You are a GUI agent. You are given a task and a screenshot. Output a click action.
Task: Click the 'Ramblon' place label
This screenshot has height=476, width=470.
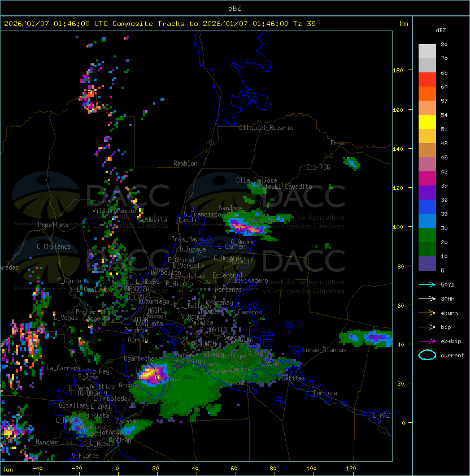coord(185,163)
